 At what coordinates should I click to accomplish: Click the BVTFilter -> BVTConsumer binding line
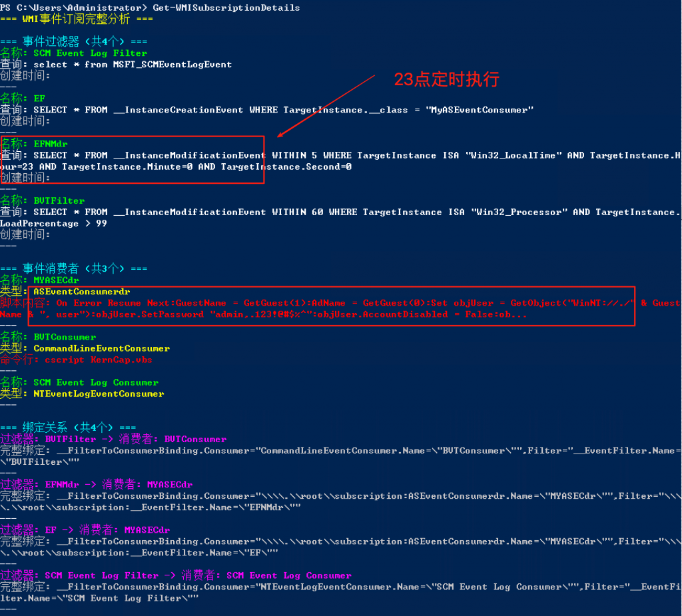point(113,439)
